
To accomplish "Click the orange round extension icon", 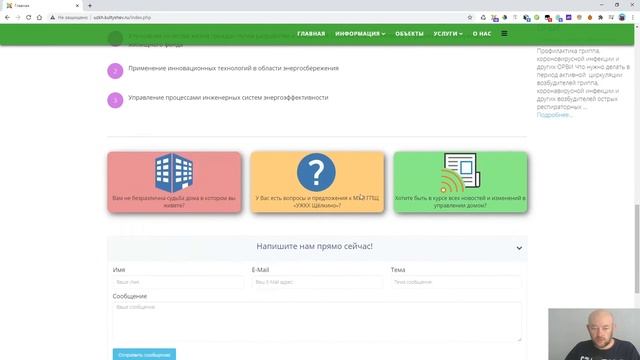I will tap(590, 18).
